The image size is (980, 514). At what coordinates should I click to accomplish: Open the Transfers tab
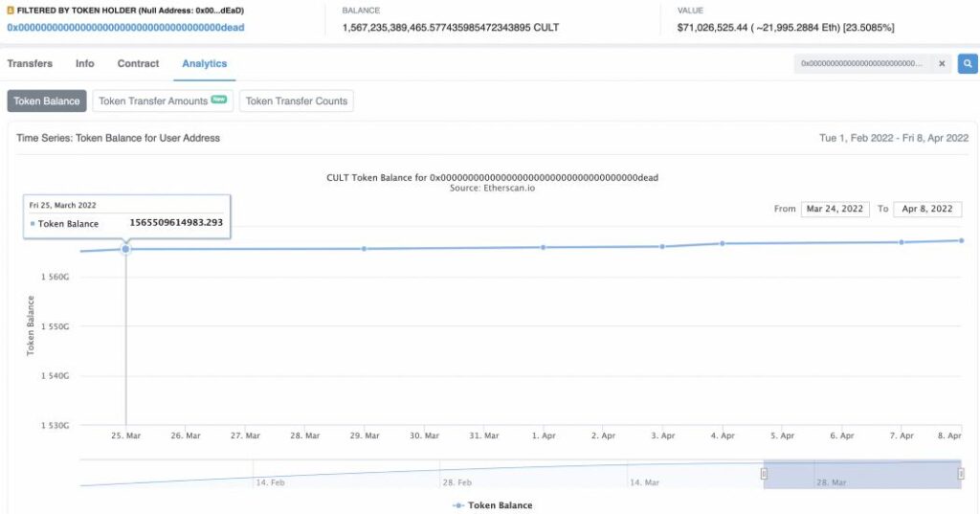pyautogui.click(x=30, y=64)
